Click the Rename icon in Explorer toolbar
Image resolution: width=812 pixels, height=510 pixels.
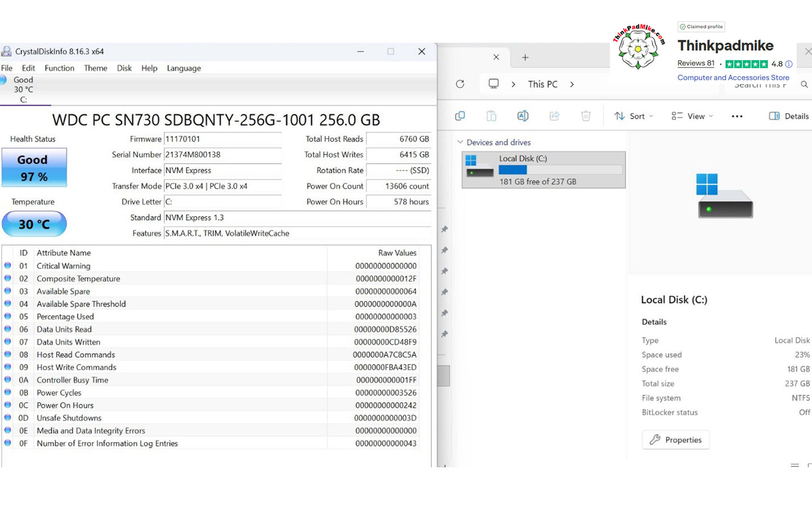(x=523, y=116)
